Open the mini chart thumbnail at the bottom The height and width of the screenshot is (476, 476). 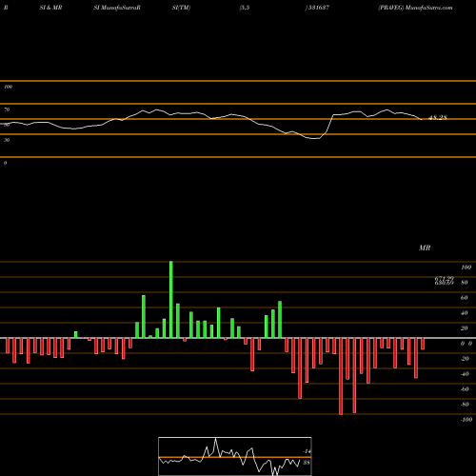(x=235, y=456)
